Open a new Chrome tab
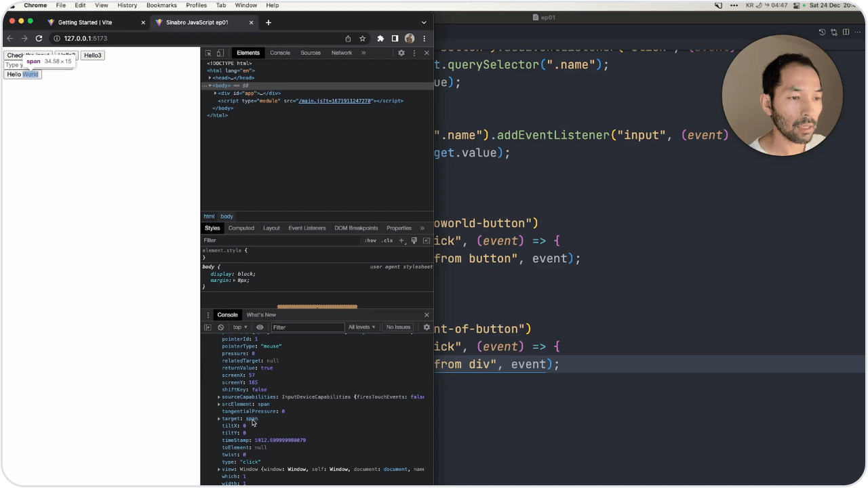 pyautogui.click(x=269, y=22)
